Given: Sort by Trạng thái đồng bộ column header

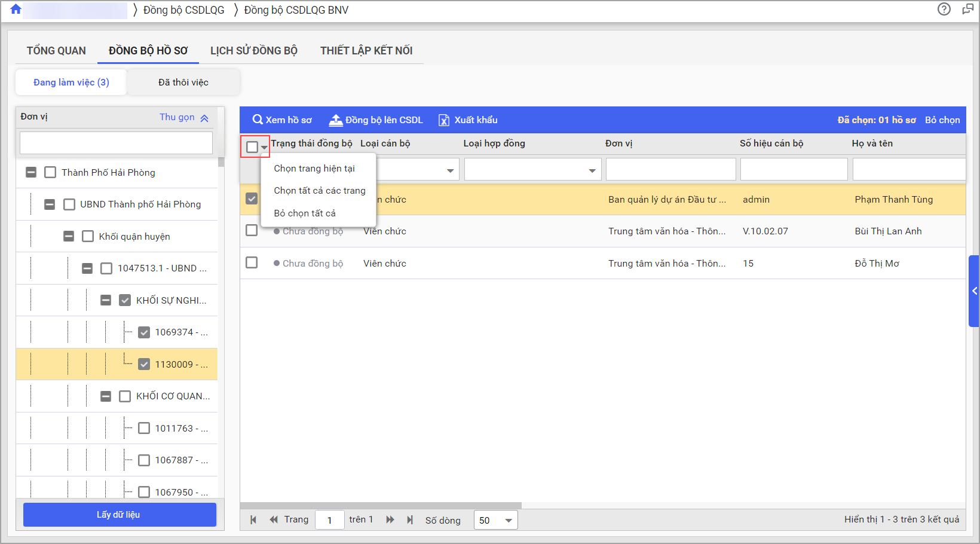Looking at the screenshot, I should pos(311,143).
